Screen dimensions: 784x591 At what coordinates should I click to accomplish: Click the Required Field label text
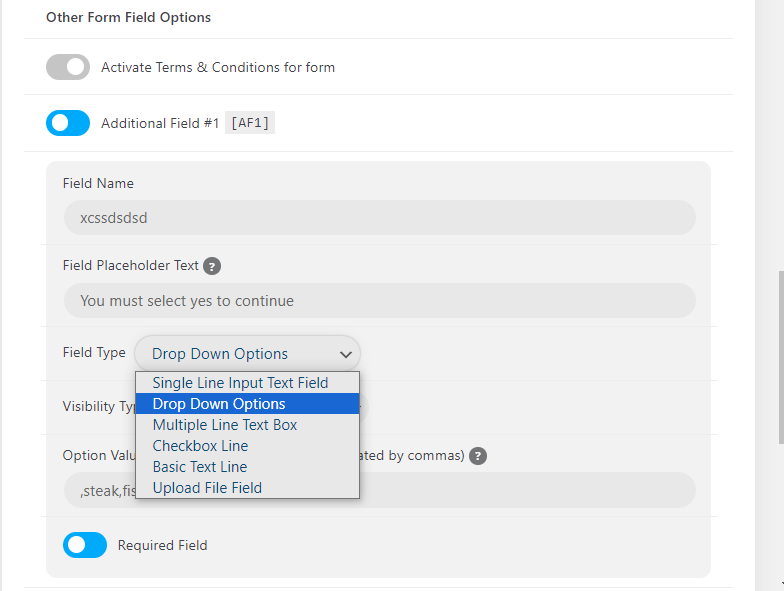[x=162, y=545]
